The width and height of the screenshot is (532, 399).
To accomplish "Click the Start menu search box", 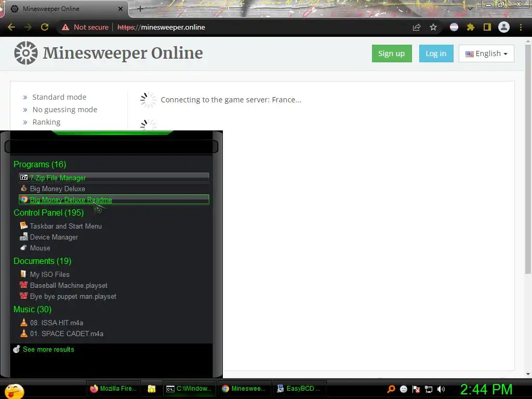I will (111, 147).
